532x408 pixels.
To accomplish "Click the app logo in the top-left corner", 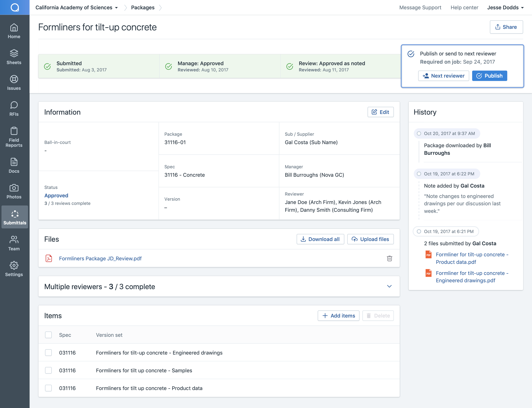I will tap(15, 7).
